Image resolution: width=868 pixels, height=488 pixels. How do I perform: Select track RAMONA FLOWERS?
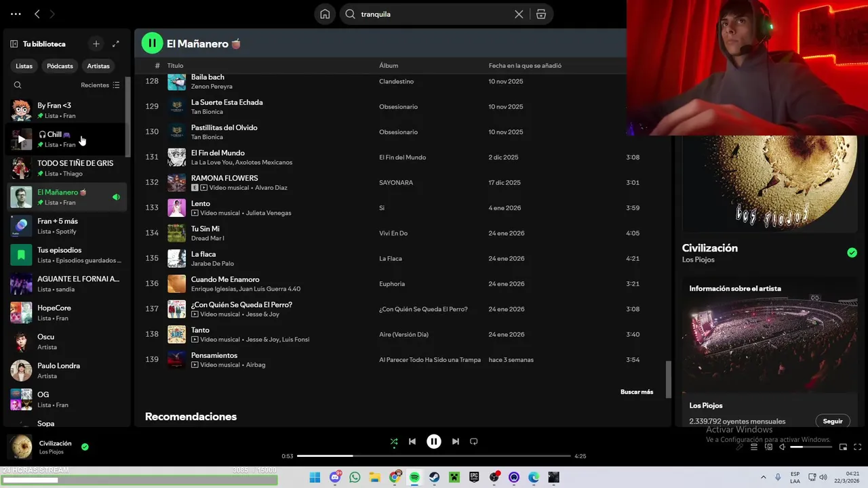pos(224,178)
